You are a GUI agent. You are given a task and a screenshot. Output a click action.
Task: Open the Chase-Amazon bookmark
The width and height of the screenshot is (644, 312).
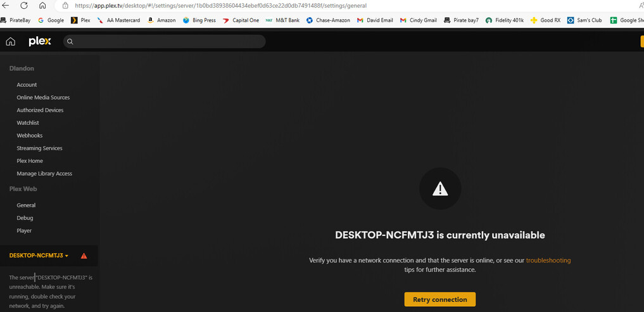tap(328, 20)
